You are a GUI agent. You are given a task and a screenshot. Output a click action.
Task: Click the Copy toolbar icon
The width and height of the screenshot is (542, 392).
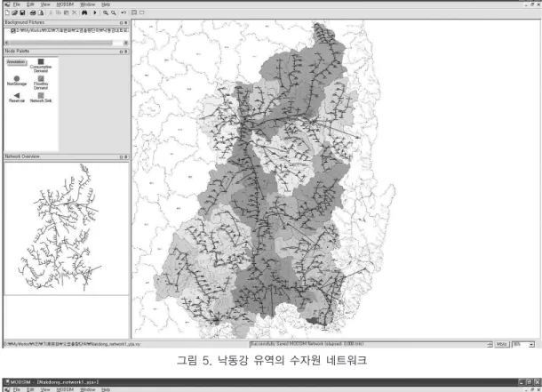click(x=59, y=12)
